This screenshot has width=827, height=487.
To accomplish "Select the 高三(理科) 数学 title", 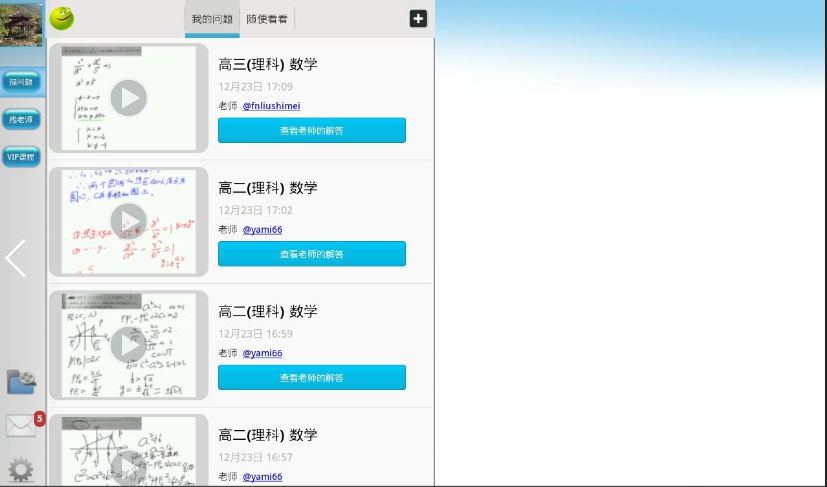I will point(268,64).
